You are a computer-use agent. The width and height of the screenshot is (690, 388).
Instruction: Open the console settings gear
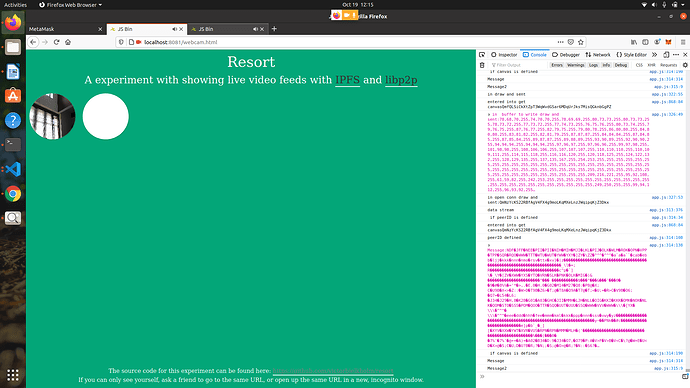685,65
